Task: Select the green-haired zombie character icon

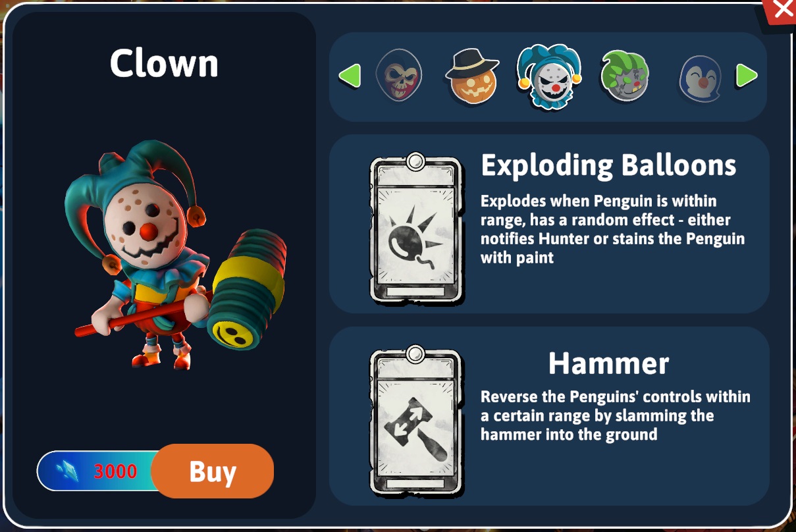Action: [x=625, y=76]
